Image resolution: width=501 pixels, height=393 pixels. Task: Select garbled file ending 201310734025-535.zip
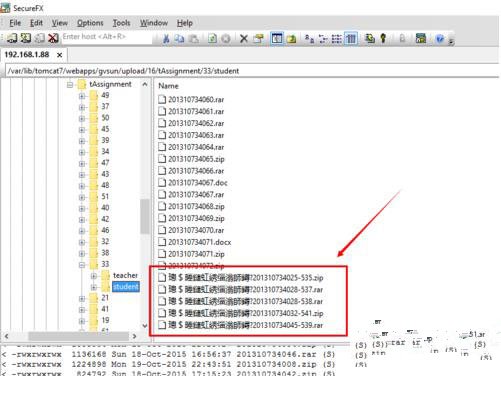click(241, 278)
